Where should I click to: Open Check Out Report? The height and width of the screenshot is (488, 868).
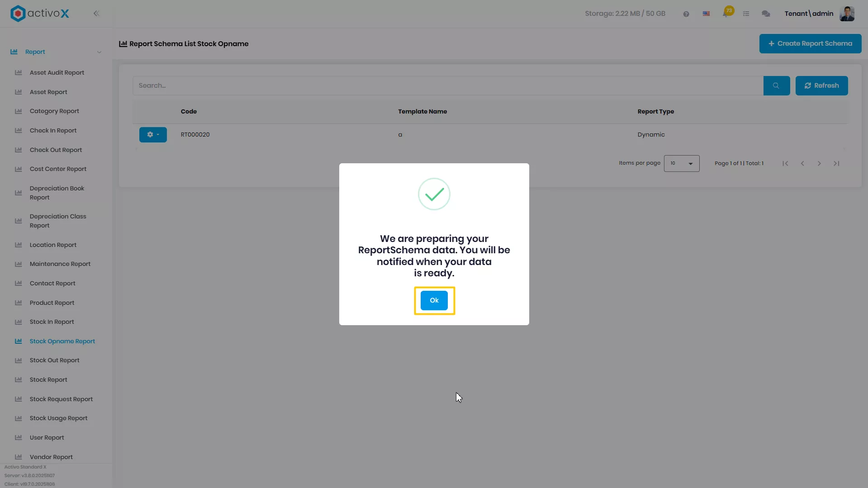pos(56,150)
